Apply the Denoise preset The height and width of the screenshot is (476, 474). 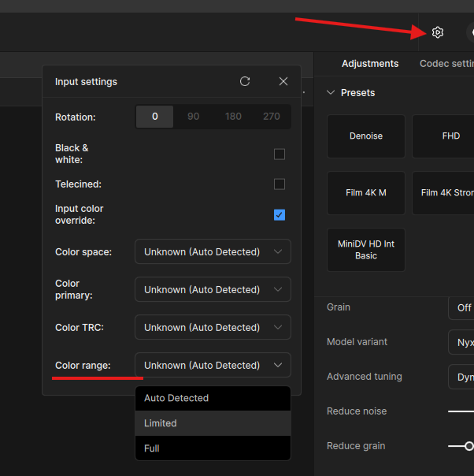366,136
